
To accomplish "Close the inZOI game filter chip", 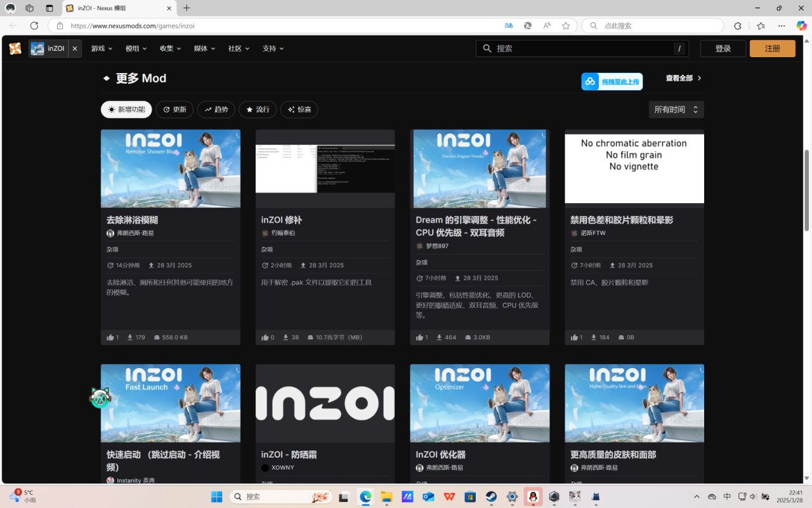I will 75,48.
